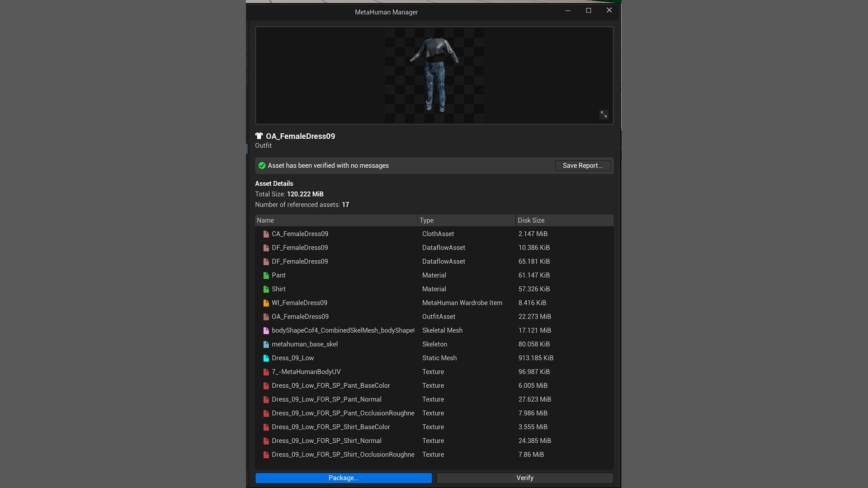Viewport: 868px width, 488px height.
Task: Click the MetaHuman Wardrobe Item type cell
Action: (x=462, y=303)
